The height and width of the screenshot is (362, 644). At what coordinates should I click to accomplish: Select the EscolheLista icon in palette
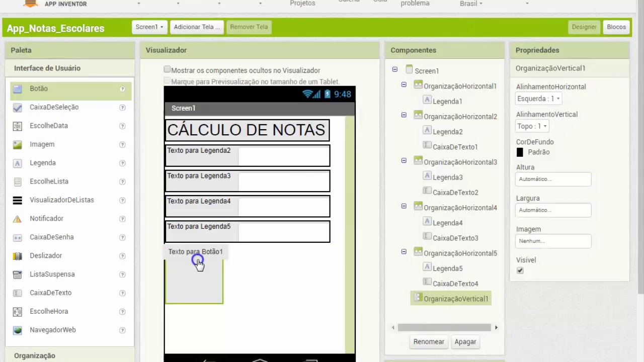[18, 182]
